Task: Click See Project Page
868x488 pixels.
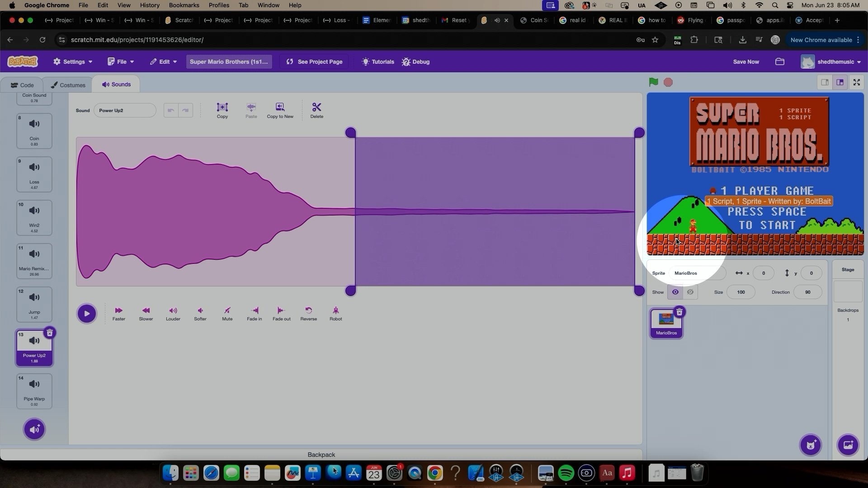Action: click(x=314, y=61)
